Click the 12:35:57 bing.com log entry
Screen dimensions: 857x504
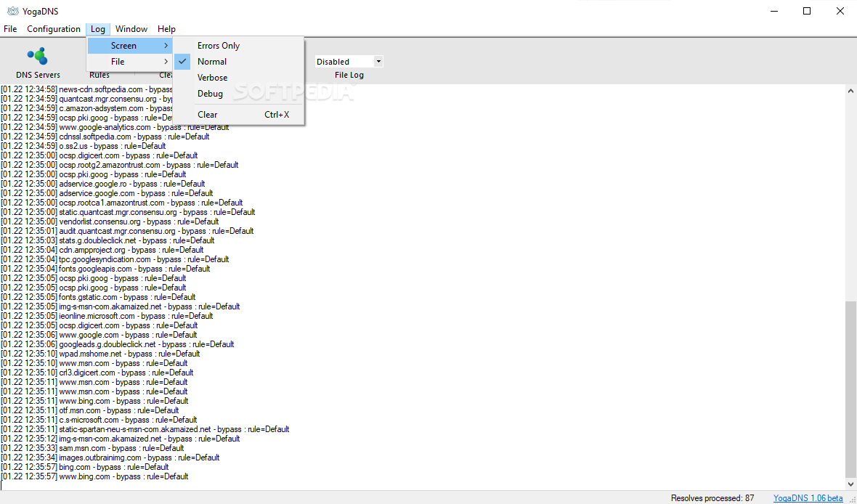point(85,467)
